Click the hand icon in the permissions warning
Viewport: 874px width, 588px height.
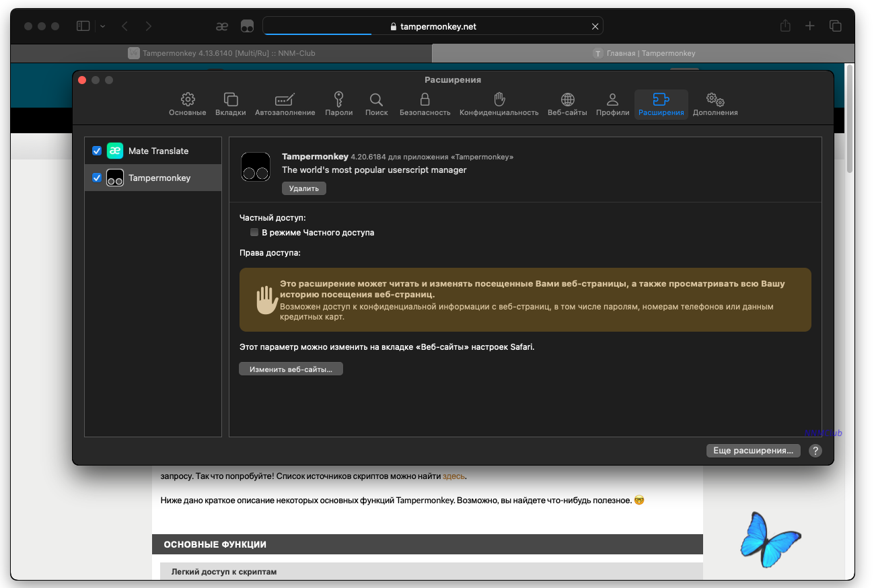click(x=266, y=300)
